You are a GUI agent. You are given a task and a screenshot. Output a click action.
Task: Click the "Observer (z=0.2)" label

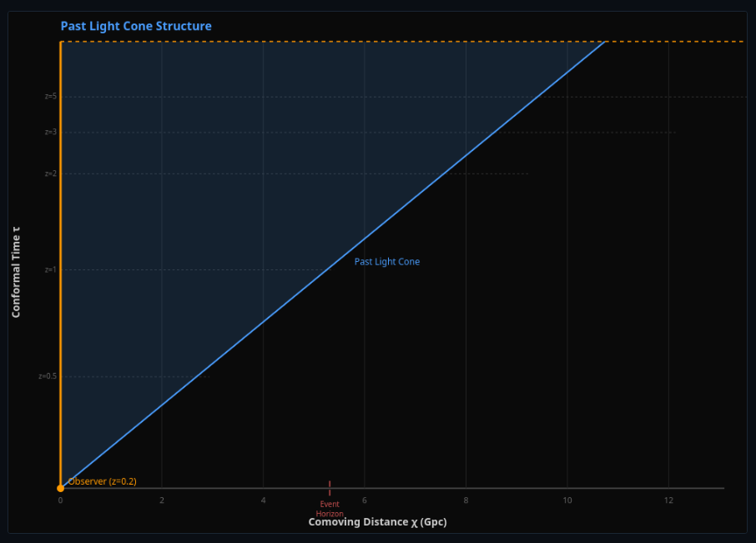pyautogui.click(x=102, y=481)
